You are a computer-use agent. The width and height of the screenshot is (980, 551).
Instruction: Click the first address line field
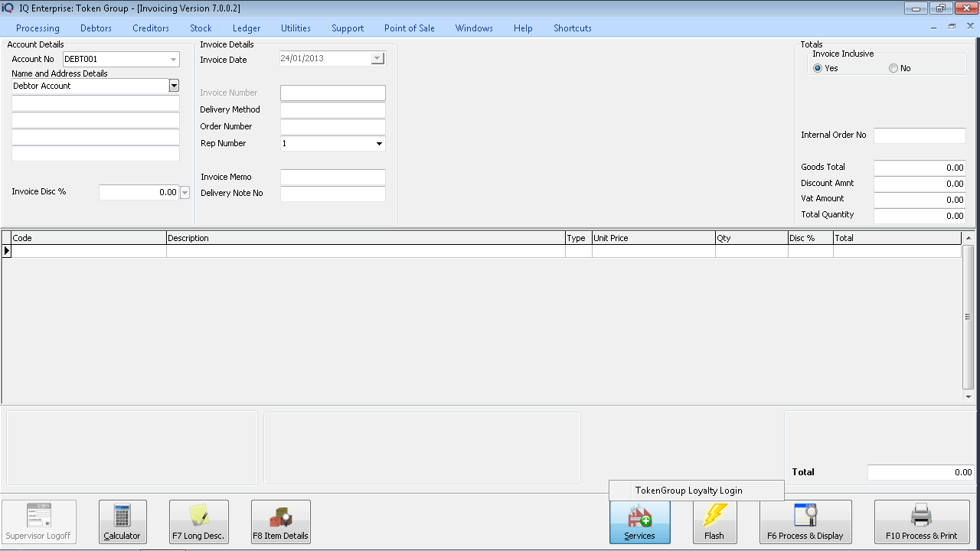(x=96, y=103)
